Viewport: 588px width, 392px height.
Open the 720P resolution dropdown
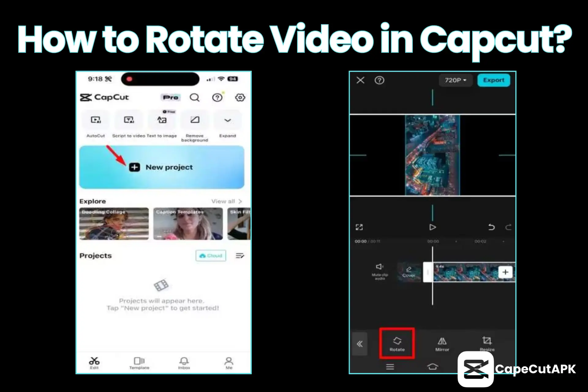click(455, 80)
